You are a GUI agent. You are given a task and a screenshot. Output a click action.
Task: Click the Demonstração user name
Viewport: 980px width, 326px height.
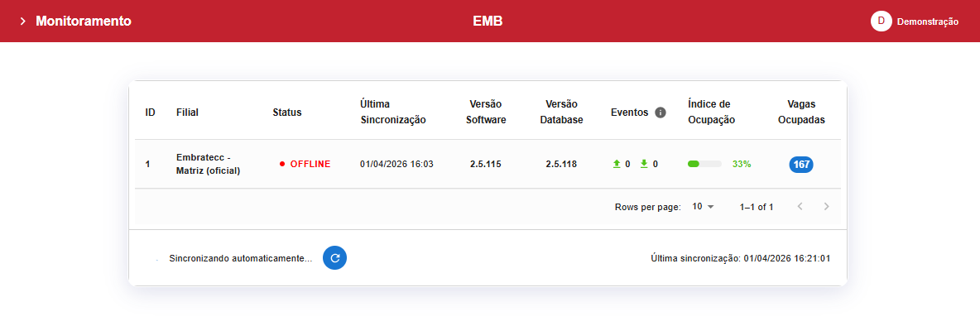pos(928,22)
